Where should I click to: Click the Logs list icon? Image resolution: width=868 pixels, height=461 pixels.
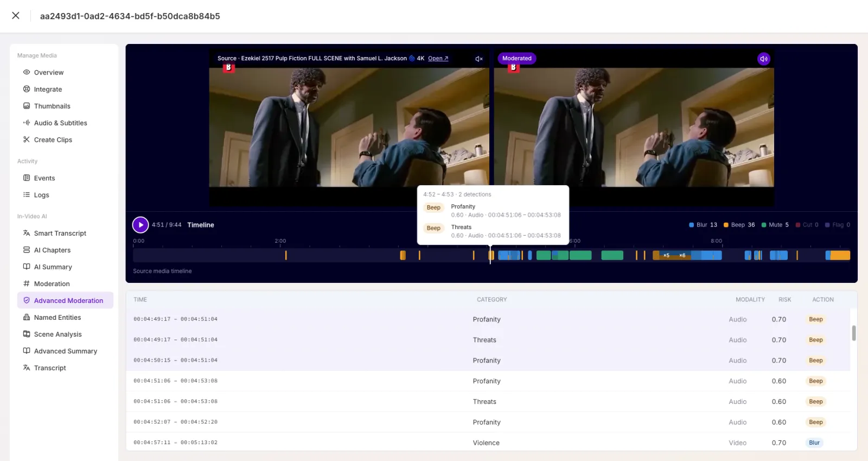pyautogui.click(x=26, y=195)
